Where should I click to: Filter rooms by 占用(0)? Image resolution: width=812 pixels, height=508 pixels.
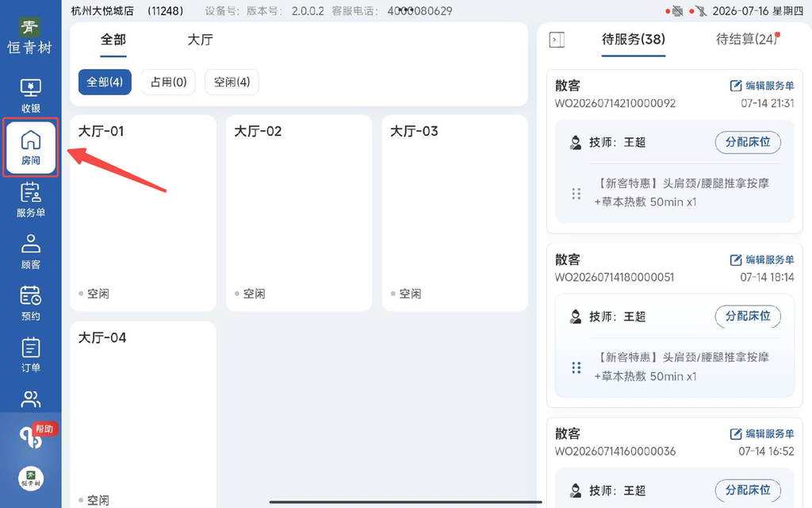pos(168,82)
